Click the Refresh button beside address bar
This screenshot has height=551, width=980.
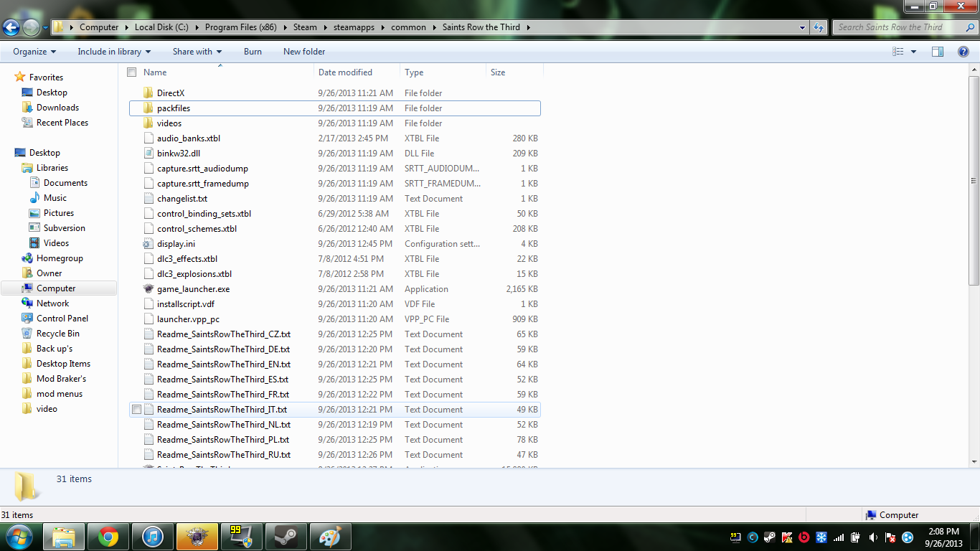[x=819, y=27]
